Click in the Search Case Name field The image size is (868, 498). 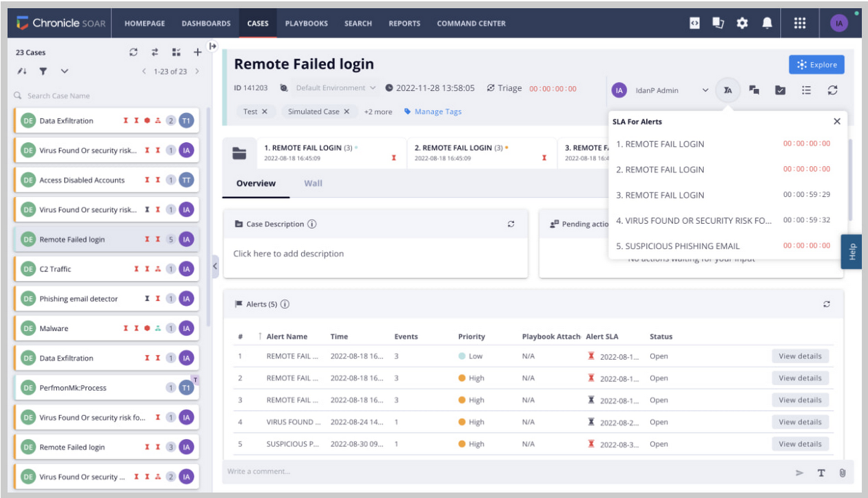[107, 95]
